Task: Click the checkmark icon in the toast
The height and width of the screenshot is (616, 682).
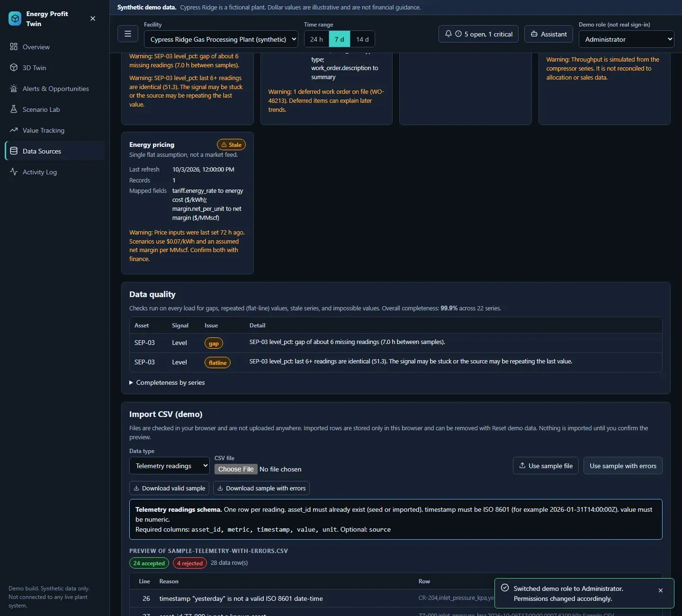Action: point(505,588)
